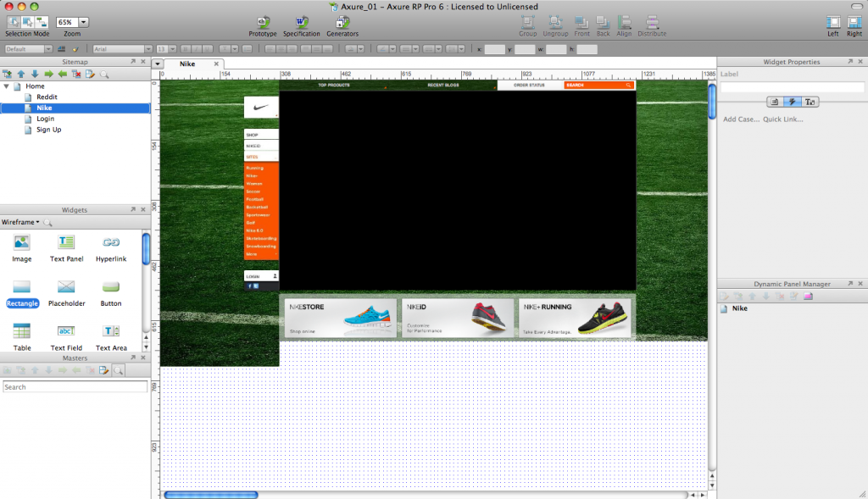Image resolution: width=868 pixels, height=499 pixels.
Task: Click the style editor icon
Action: (x=61, y=49)
